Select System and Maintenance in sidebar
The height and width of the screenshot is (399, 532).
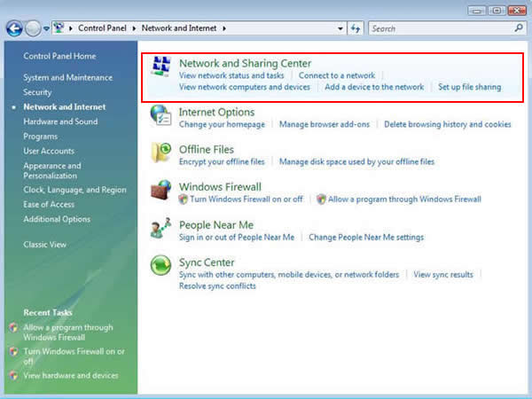67,78
